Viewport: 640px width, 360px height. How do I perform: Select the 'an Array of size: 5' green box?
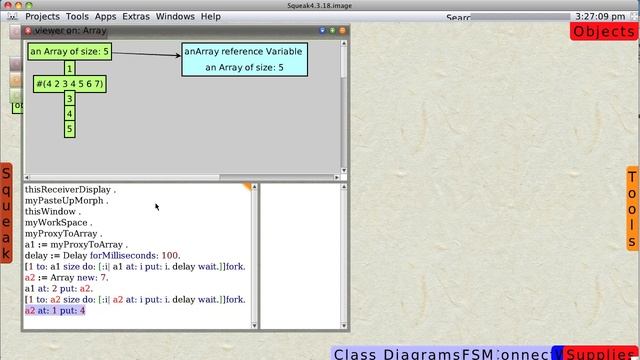click(70, 51)
